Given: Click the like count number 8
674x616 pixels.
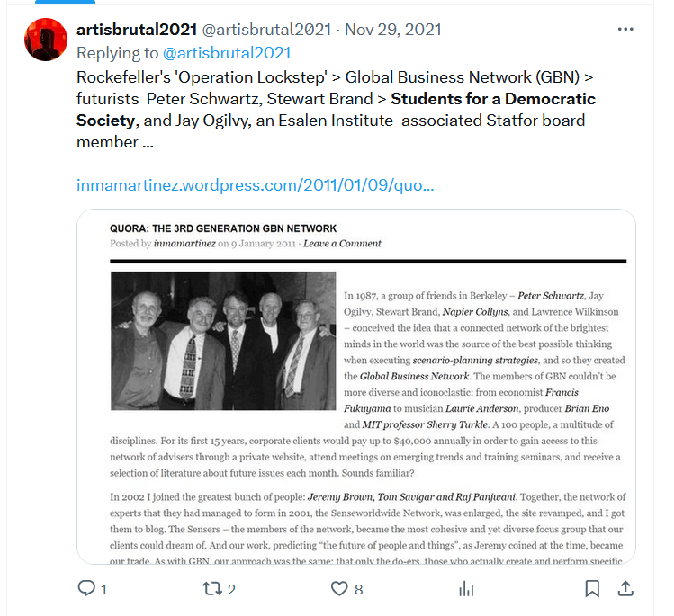Looking at the screenshot, I should coord(358,589).
